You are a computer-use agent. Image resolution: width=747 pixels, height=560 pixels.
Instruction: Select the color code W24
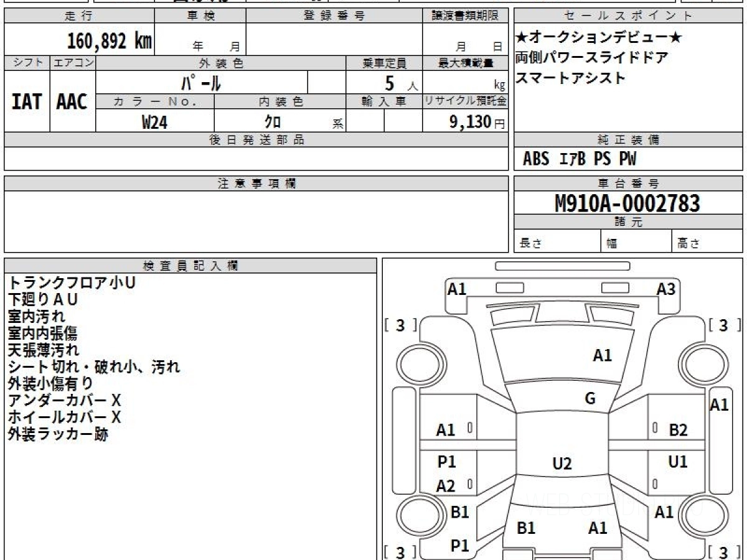[154, 122]
